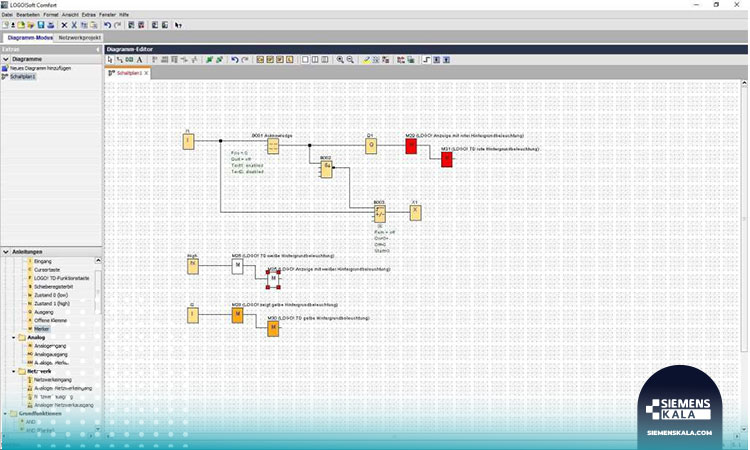Select LOGO! TD-Funktionstaste tree item
This screenshot has width=750, height=450.
tap(61, 278)
